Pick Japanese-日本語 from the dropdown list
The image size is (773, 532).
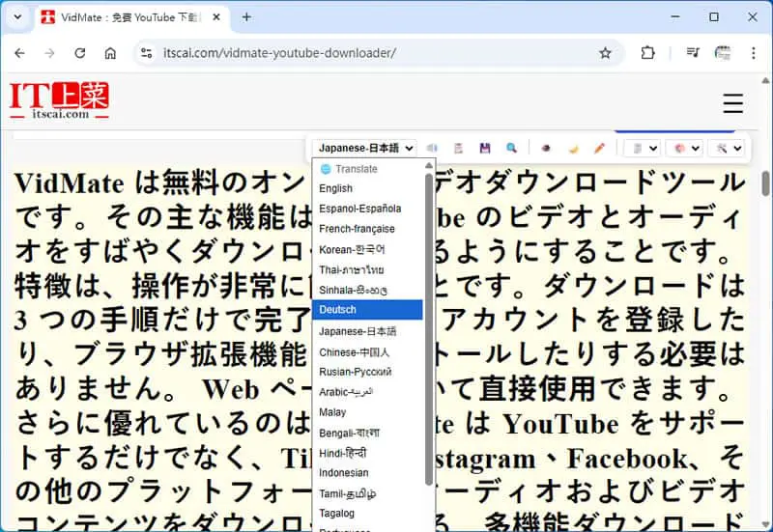pos(367,331)
